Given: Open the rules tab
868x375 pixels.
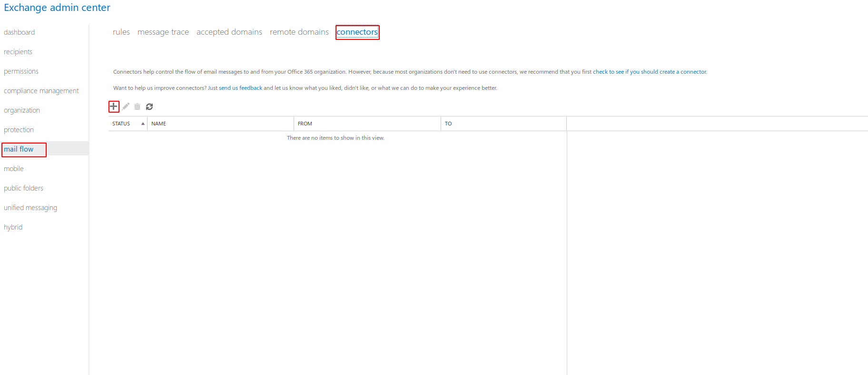Looking at the screenshot, I should (x=121, y=32).
